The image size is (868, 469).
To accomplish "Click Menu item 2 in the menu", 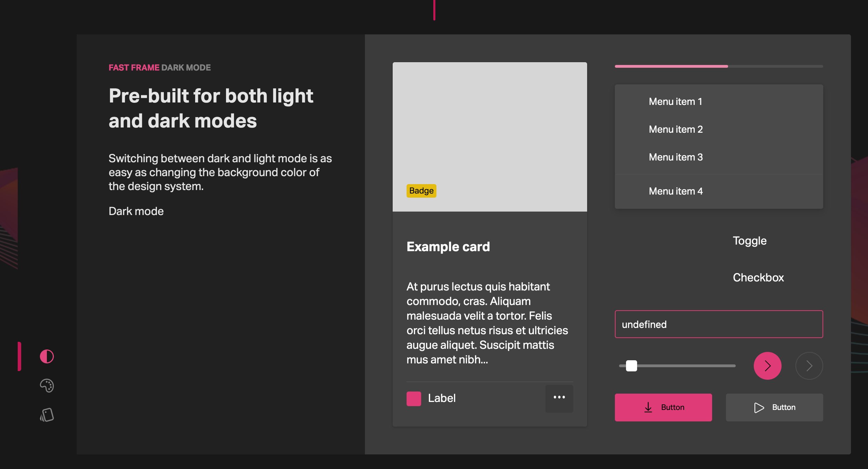I will tap(675, 129).
